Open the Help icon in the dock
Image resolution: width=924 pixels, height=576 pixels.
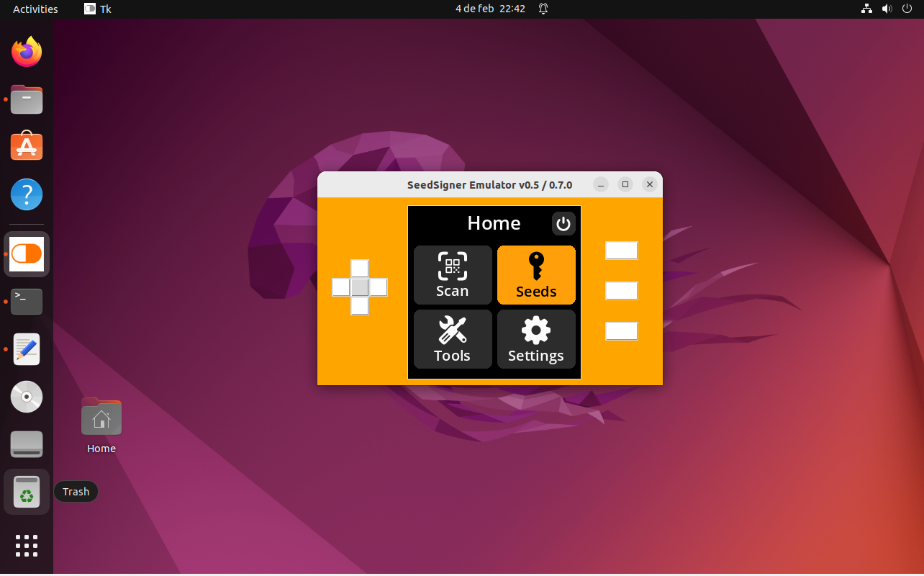(27, 194)
